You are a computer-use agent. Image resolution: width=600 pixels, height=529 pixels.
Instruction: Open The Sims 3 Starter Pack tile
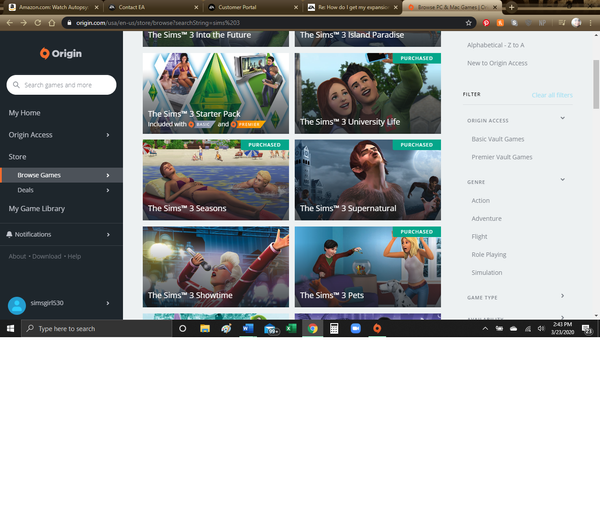coord(216,93)
